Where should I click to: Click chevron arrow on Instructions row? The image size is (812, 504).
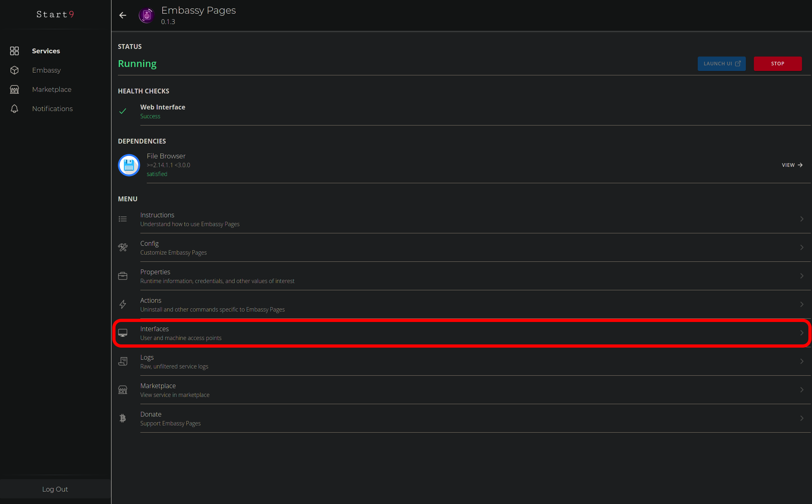pyautogui.click(x=802, y=219)
